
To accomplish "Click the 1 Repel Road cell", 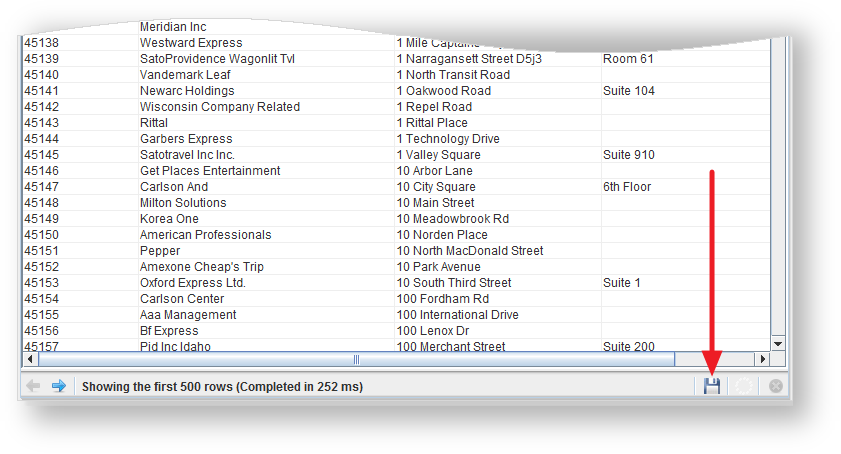I will coord(498,107).
